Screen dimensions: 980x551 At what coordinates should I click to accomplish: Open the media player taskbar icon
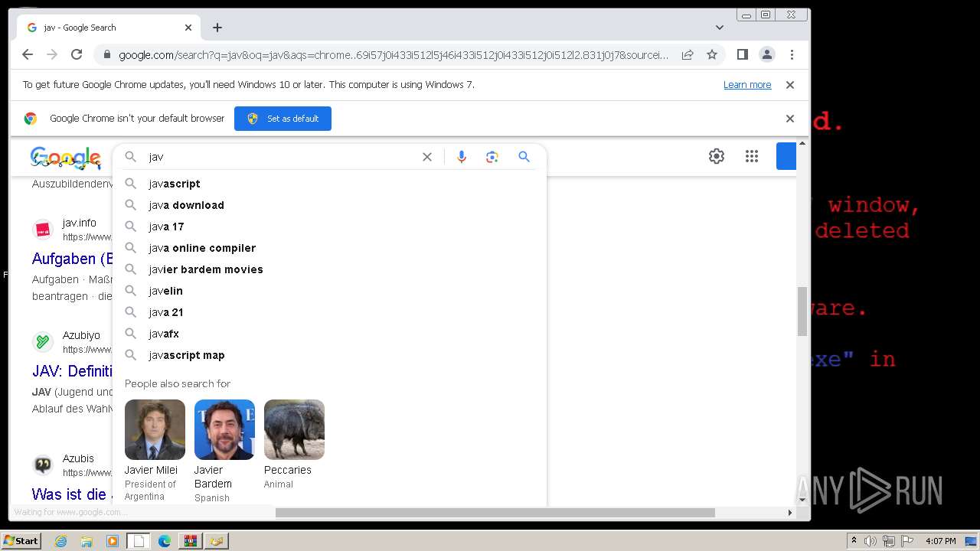coord(113,541)
